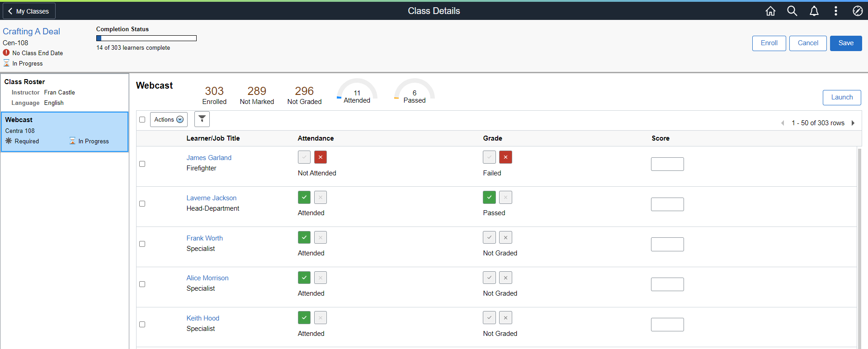The width and height of the screenshot is (868, 349).
Task: Open the Notifications bell
Action: (814, 11)
